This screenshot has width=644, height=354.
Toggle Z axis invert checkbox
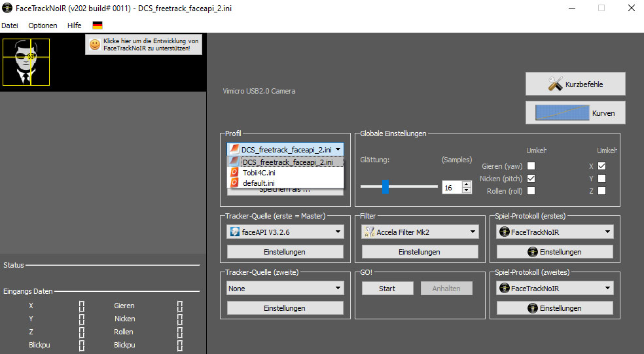point(601,190)
